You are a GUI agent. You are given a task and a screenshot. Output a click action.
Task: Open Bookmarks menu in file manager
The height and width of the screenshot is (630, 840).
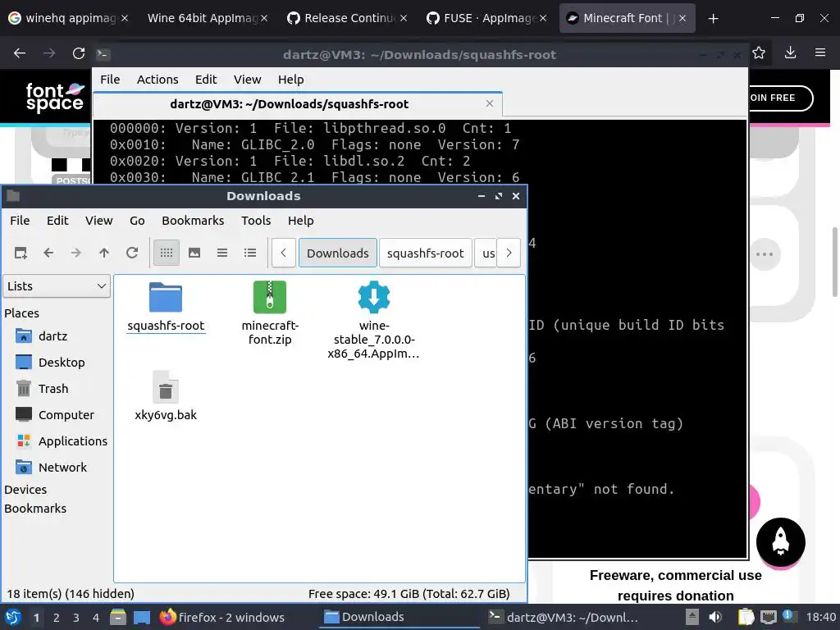pyautogui.click(x=193, y=221)
